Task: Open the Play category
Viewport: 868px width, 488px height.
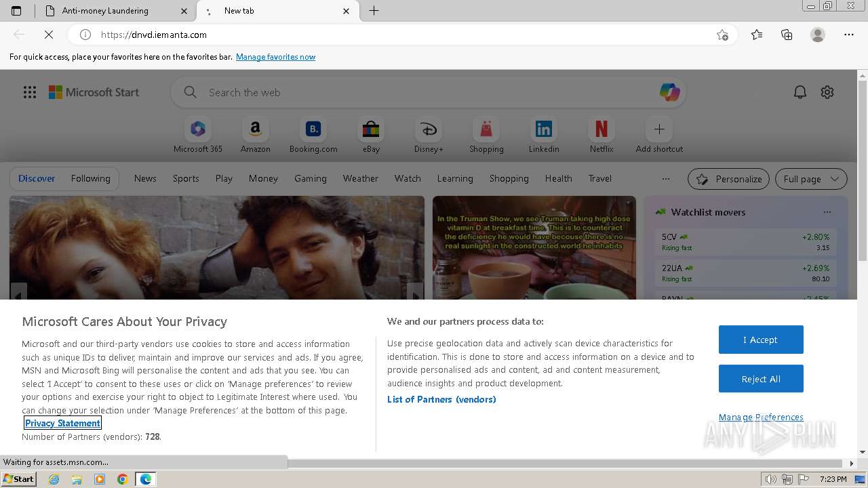Action: pyautogui.click(x=224, y=178)
